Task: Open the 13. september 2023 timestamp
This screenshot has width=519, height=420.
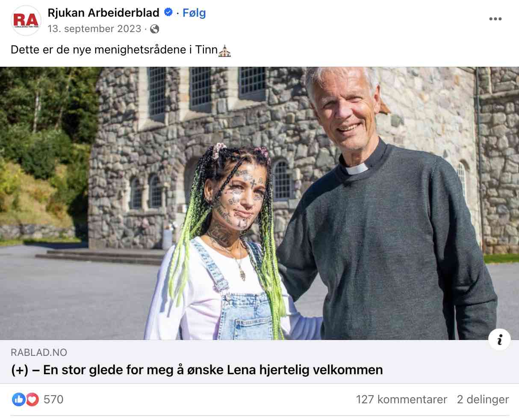Action: 94,29
